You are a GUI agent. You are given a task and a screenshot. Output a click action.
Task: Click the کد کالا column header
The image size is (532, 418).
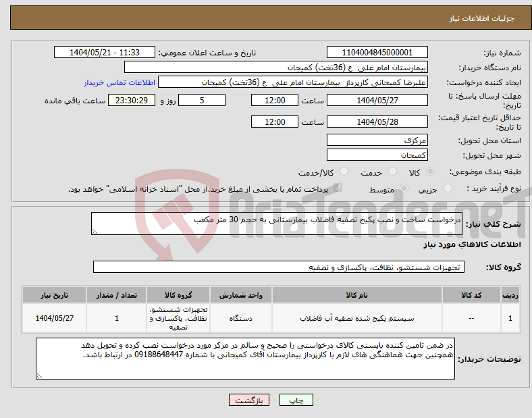click(x=471, y=295)
